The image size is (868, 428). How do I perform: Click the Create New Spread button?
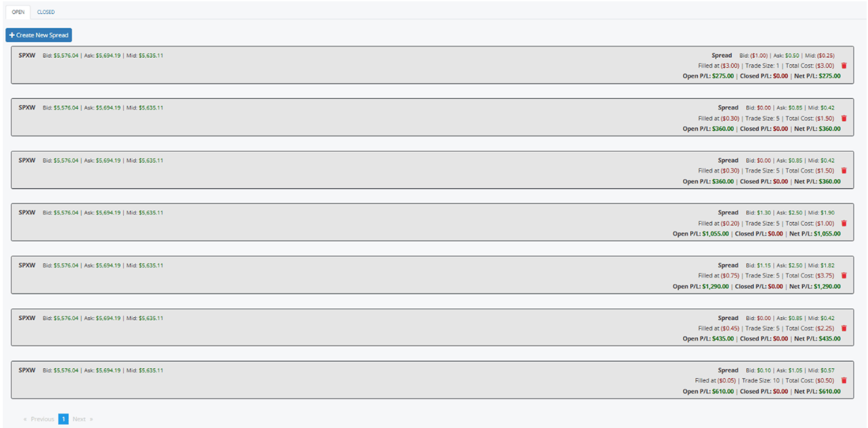pos(39,35)
